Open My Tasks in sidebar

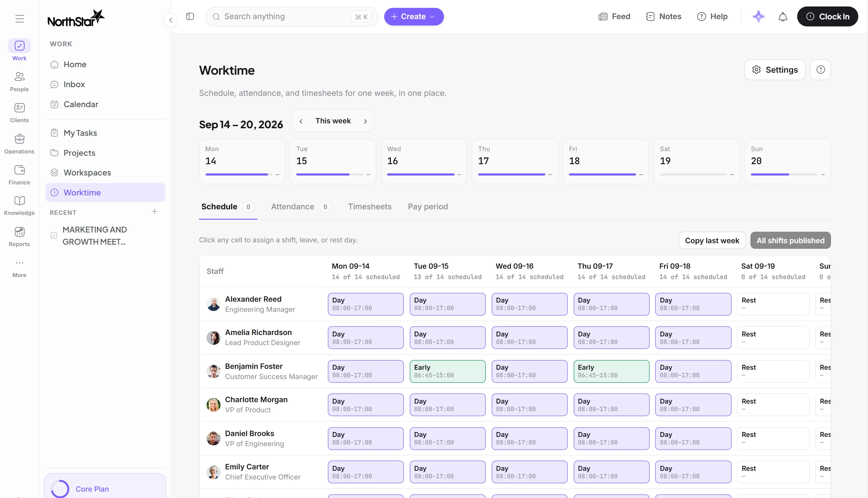(105, 133)
